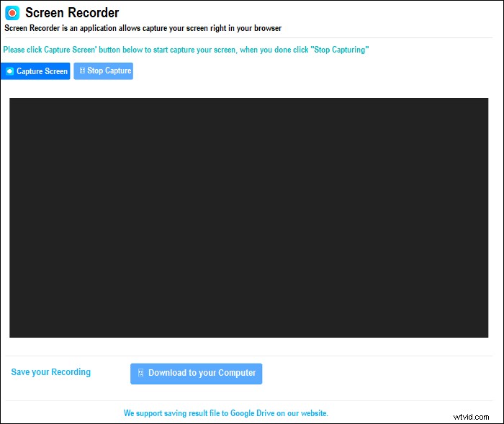504x424 pixels.
Task: Click the teal capture instruction sentence
Action: (x=186, y=50)
